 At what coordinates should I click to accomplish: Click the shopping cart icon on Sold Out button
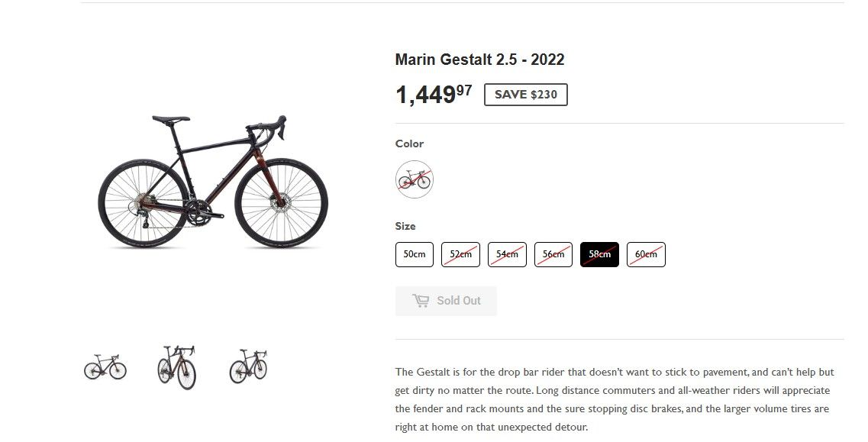pos(422,300)
